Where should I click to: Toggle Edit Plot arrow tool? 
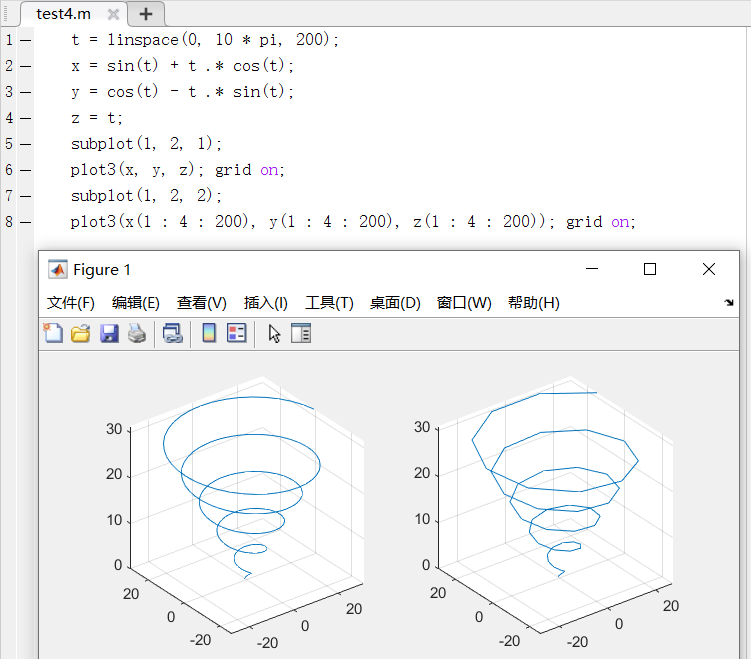tap(274, 334)
